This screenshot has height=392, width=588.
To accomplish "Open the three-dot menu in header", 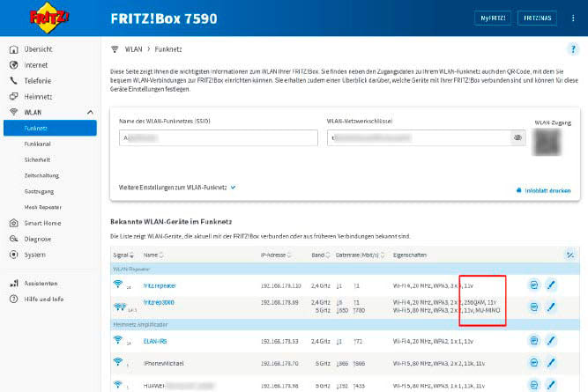I will [573, 18].
